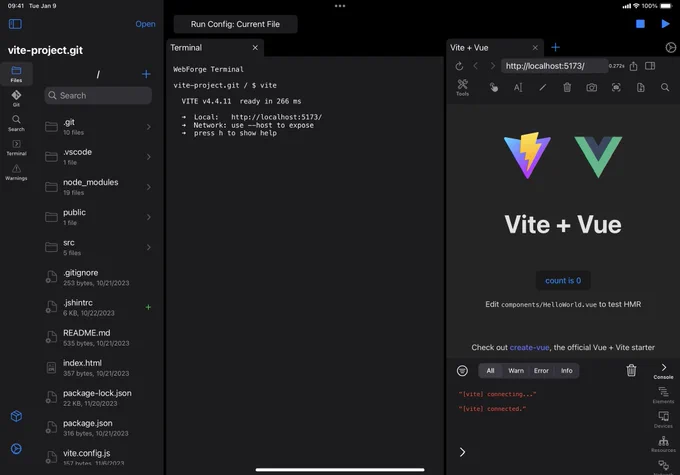
Task: Click the console input prompt chevron
Action: click(x=462, y=452)
